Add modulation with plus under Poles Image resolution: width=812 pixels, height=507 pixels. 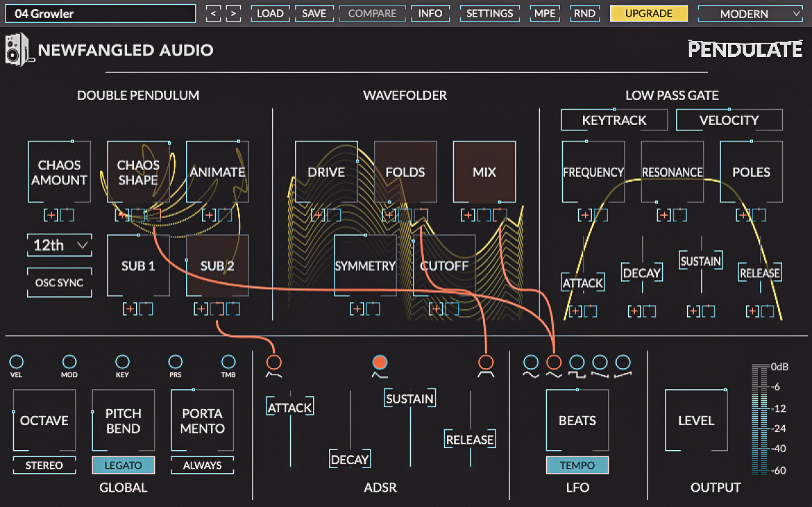click(x=743, y=215)
